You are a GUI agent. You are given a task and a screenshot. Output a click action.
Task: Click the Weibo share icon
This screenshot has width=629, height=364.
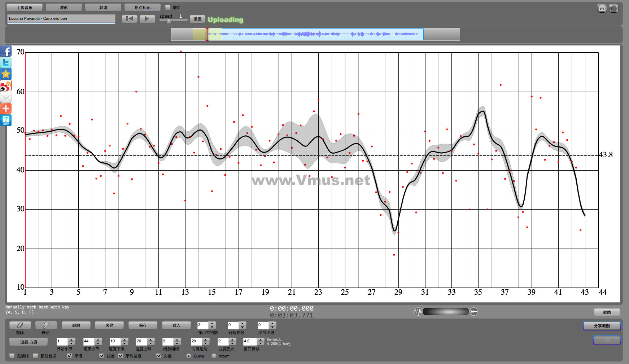(6, 86)
